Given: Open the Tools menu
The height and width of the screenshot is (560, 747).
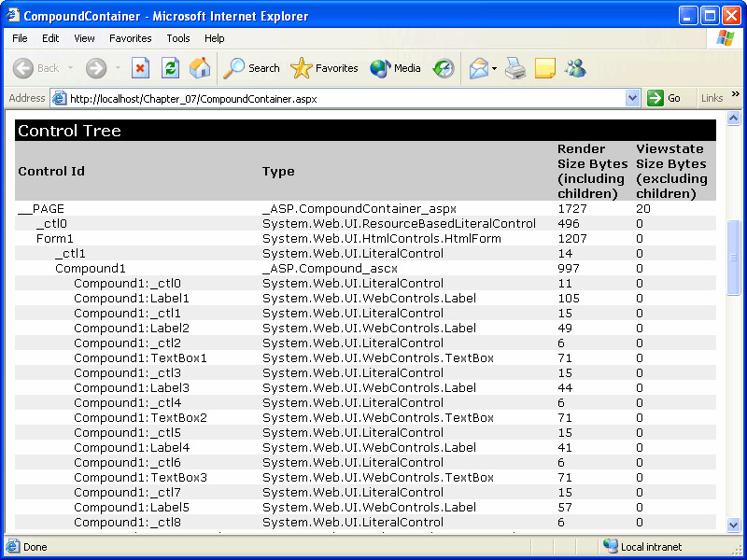Looking at the screenshot, I should (x=178, y=38).
